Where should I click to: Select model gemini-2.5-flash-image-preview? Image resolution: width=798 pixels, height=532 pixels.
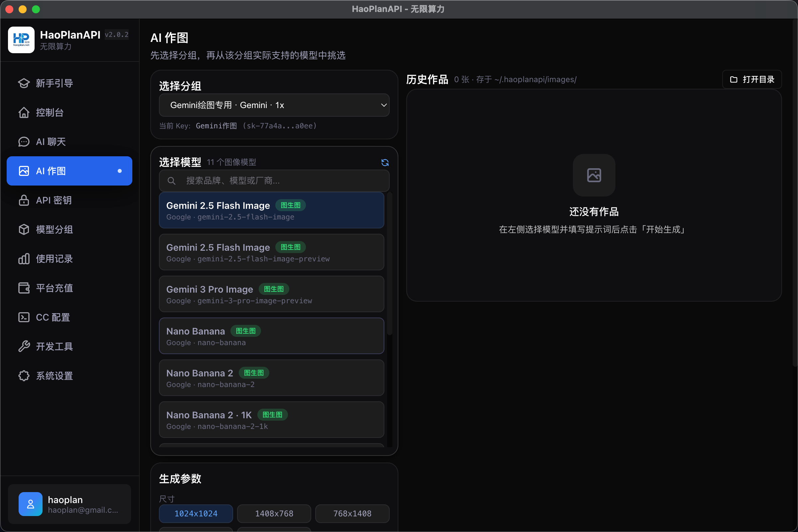(x=271, y=252)
